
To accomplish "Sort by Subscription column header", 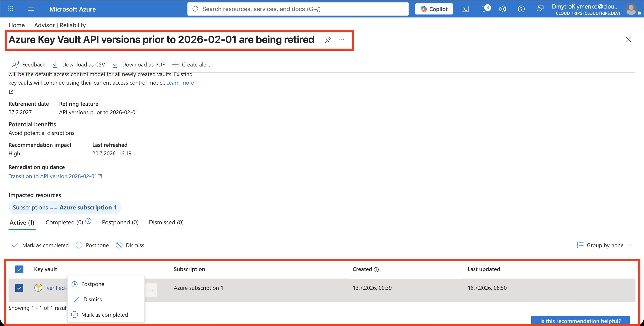I will (189, 269).
